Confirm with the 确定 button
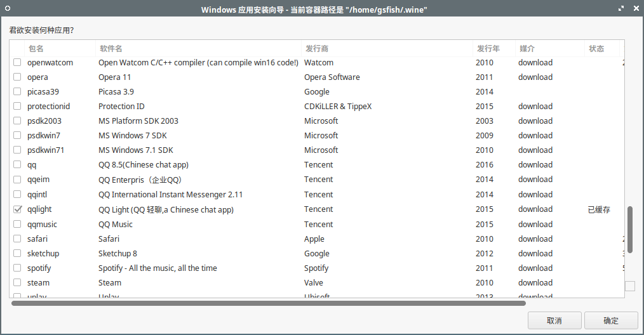The height and width of the screenshot is (335, 644). coord(611,320)
